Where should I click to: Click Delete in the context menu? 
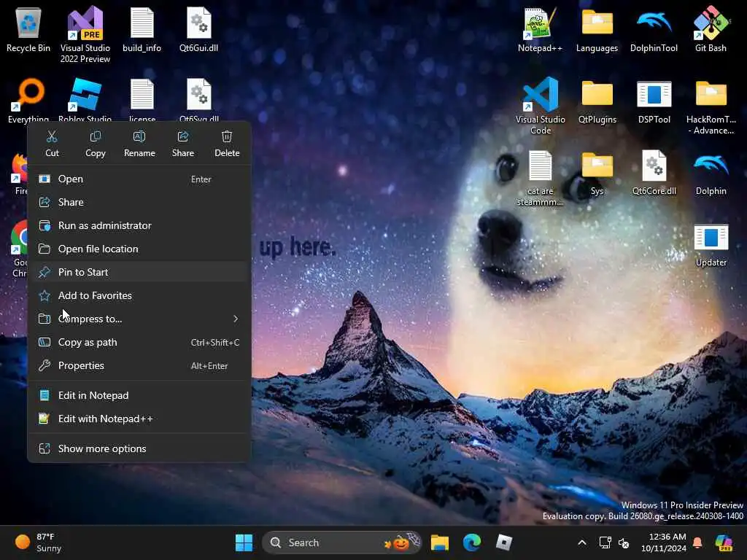tap(227, 144)
